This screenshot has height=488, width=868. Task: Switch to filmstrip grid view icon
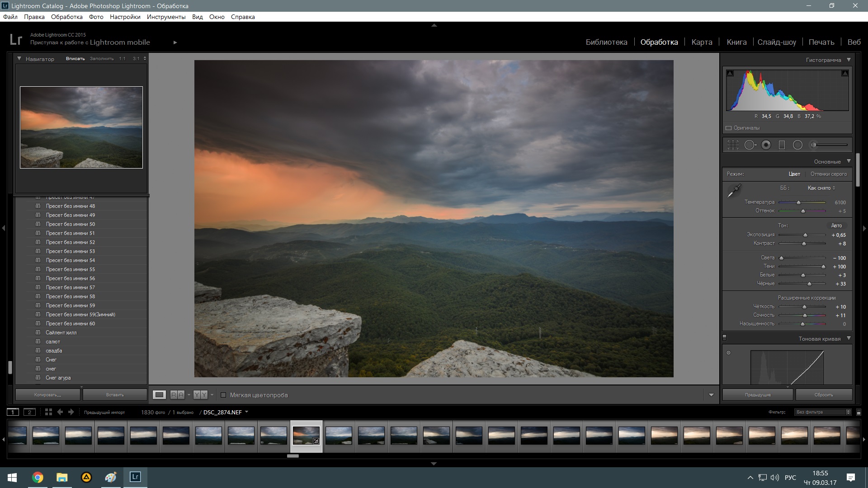[x=48, y=412]
